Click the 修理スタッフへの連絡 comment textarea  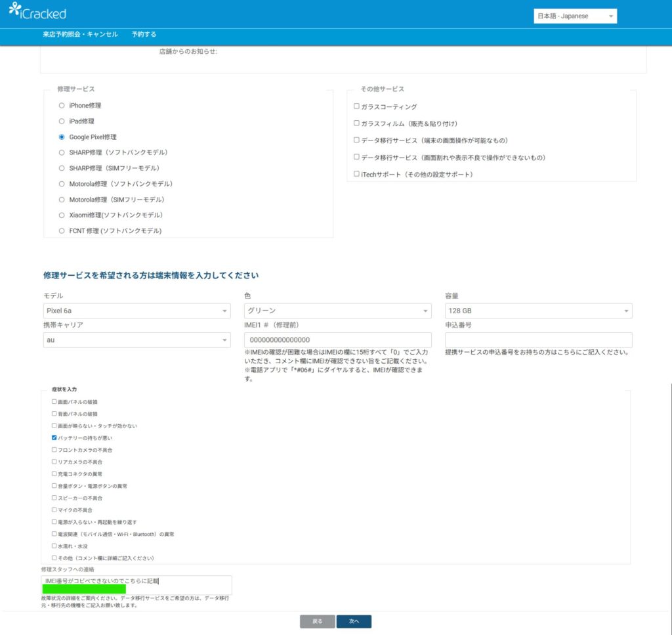[x=136, y=585]
